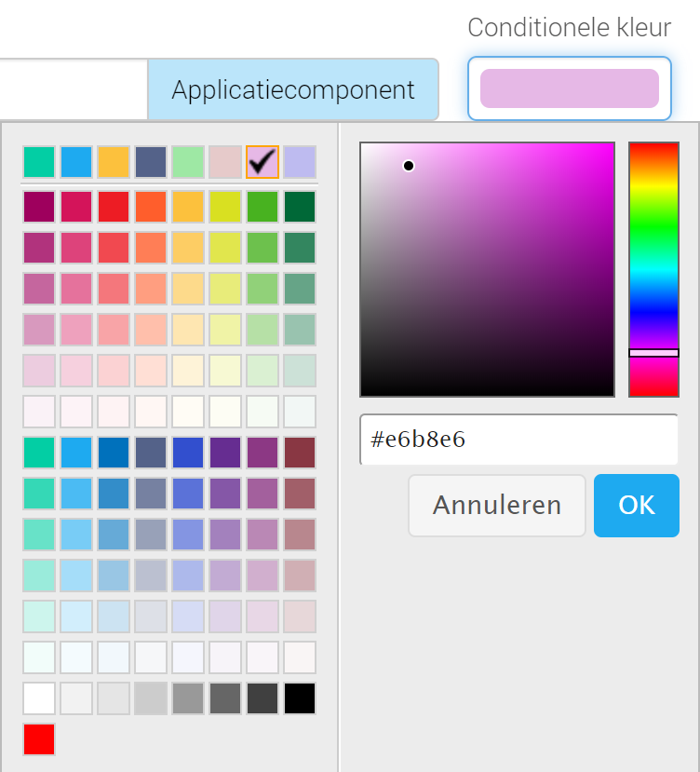Image resolution: width=700 pixels, height=772 pixels.
Task: Open the Conditionele kleur color dropdown
Action: click(570, 88)
